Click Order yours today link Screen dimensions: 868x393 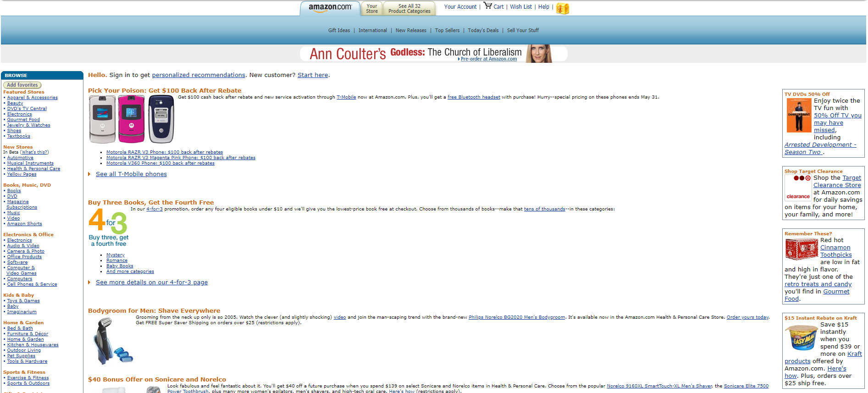(x=747, y=317)
